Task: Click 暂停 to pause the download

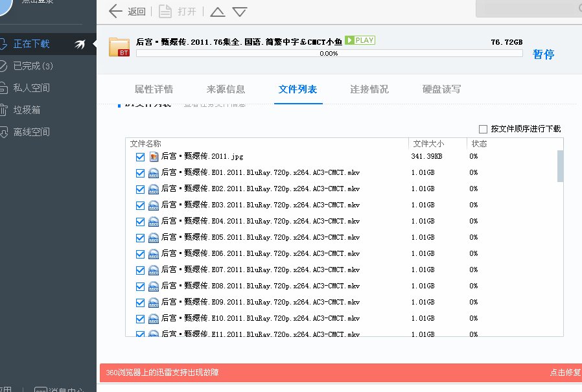Action: tap(543, 54)
